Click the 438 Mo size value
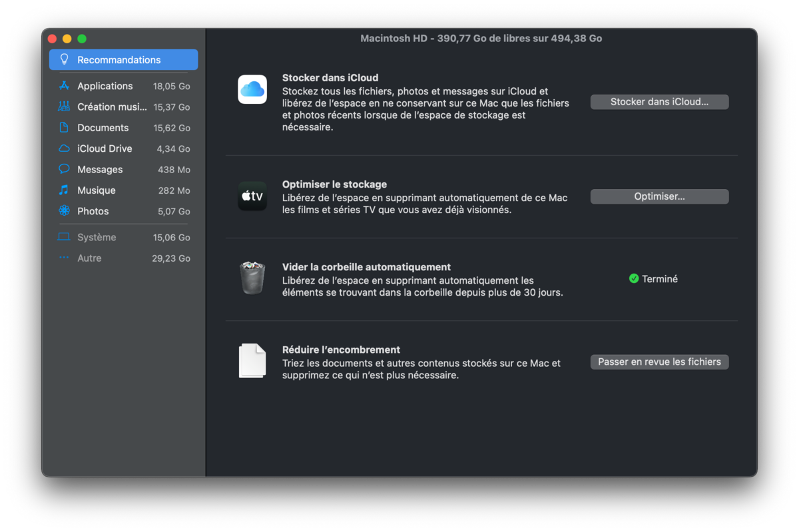Screen dimensions: 799x532 click(x=174, y=169)
